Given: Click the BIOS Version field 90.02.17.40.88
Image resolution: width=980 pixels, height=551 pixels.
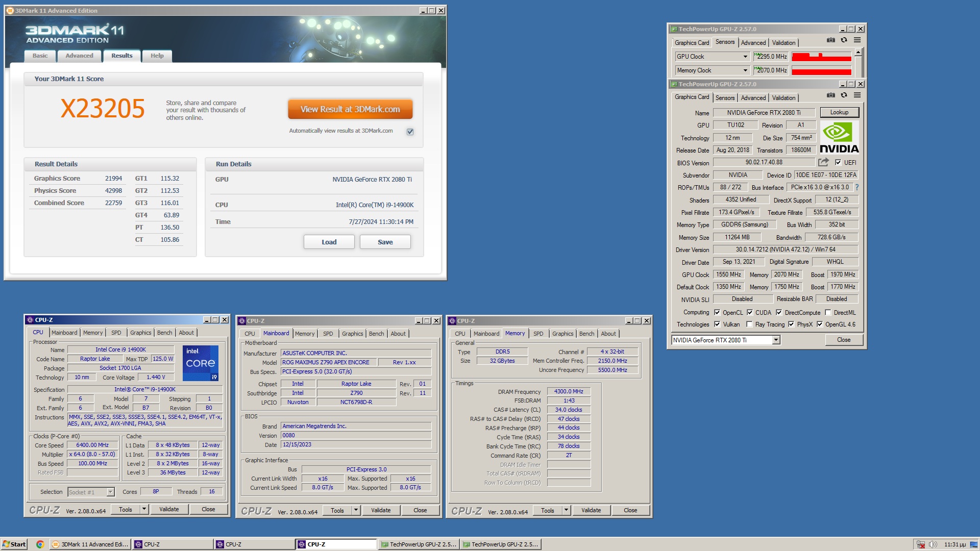Looking at the screenshot, I should 764,162.
